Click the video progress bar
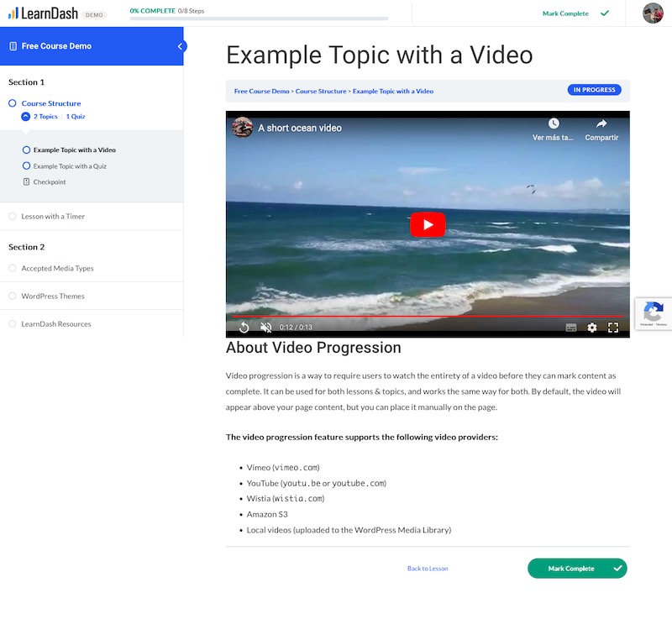Screen dimensions: 672x640 [x=428, y=317]
